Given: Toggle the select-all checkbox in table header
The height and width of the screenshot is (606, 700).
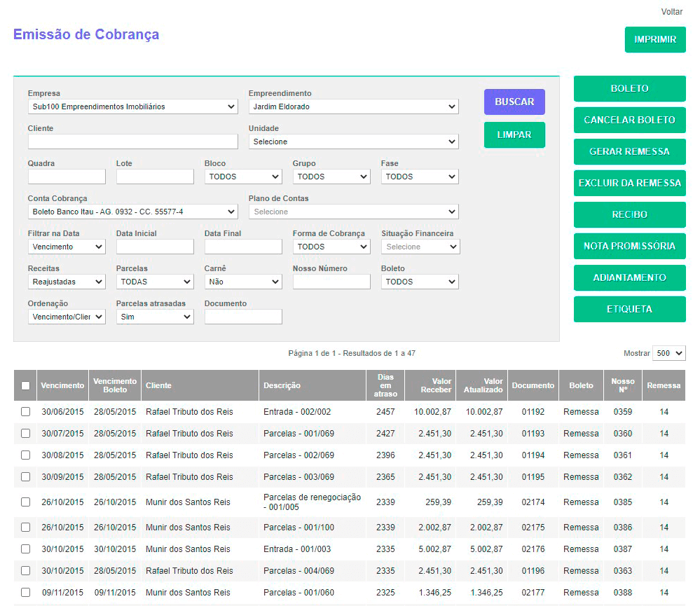Looking at the screenshot, I should click(26, 385).
